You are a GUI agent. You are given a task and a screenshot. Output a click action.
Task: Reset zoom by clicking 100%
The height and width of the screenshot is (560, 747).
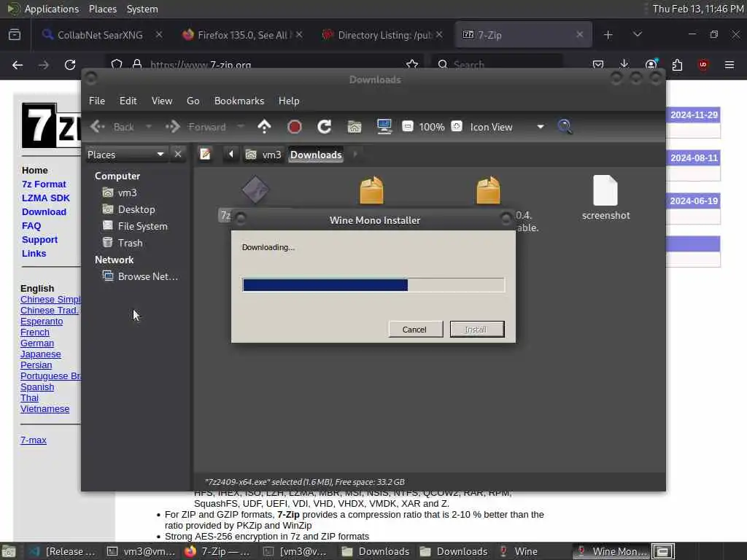click(x=432, y=127)
